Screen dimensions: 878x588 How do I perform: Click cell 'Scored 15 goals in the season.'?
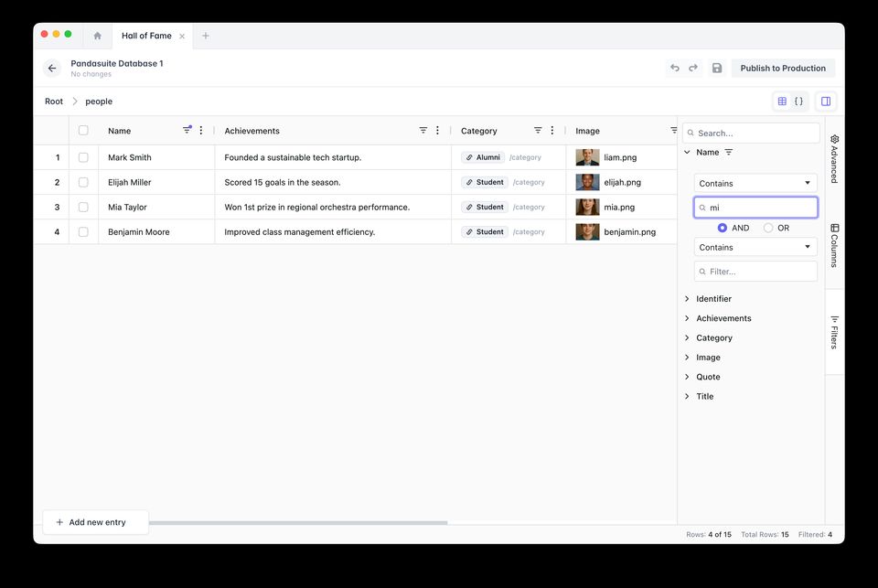click(x=333, y=182)
